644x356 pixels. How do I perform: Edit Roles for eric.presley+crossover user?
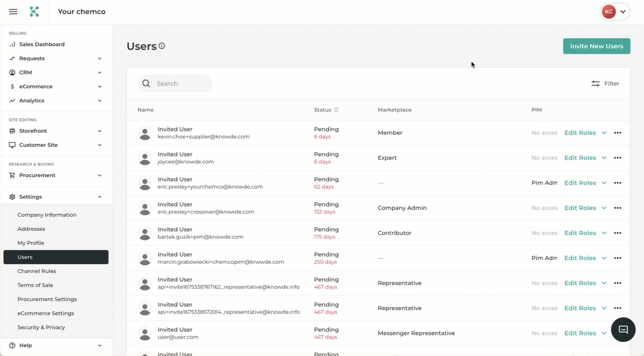coord(580,208)
